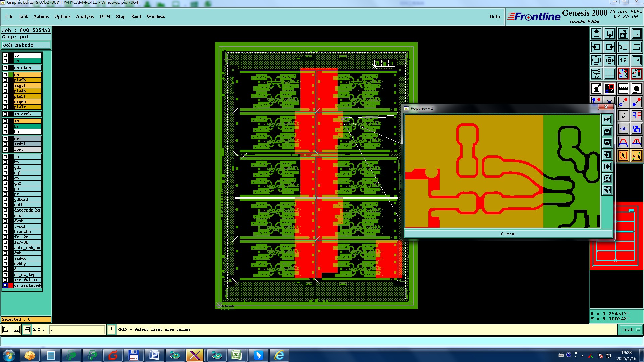Toggle checkbox for cs_isolated layer

tap(5, 285)
